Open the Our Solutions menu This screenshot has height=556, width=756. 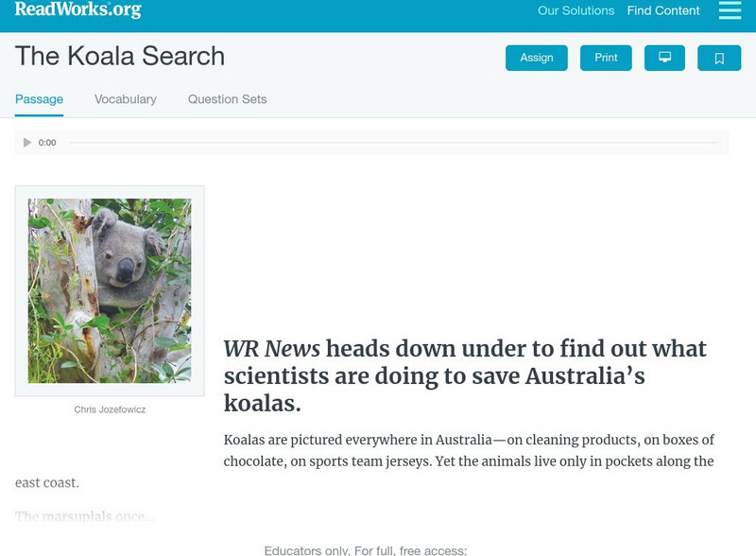575,11
